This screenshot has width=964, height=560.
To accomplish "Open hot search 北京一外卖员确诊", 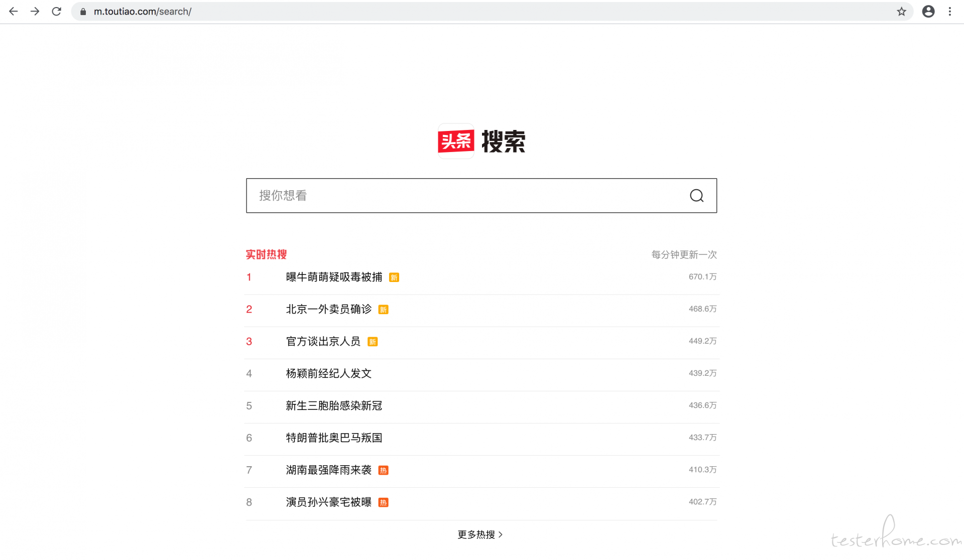I will click(x=329, y=309).
